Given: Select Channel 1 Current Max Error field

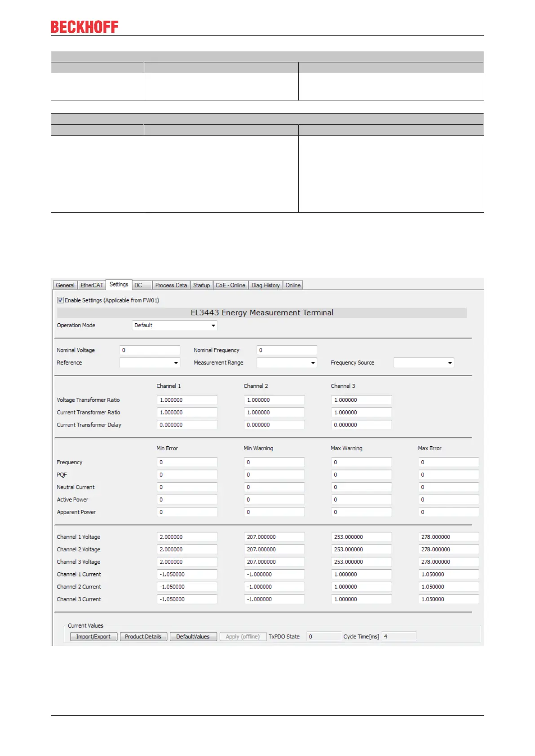Looking at the screenshot, I should (x=449, y=574).
